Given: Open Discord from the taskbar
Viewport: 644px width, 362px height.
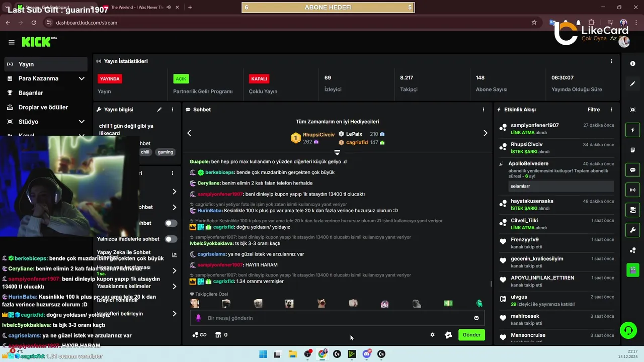Looking at the screenshot, I should (x=367, y=354).
